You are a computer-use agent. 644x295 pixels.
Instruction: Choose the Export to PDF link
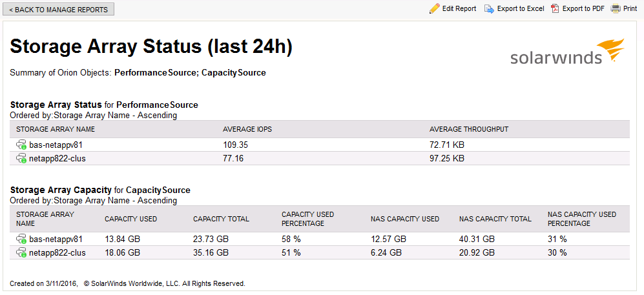click(583, 8)
